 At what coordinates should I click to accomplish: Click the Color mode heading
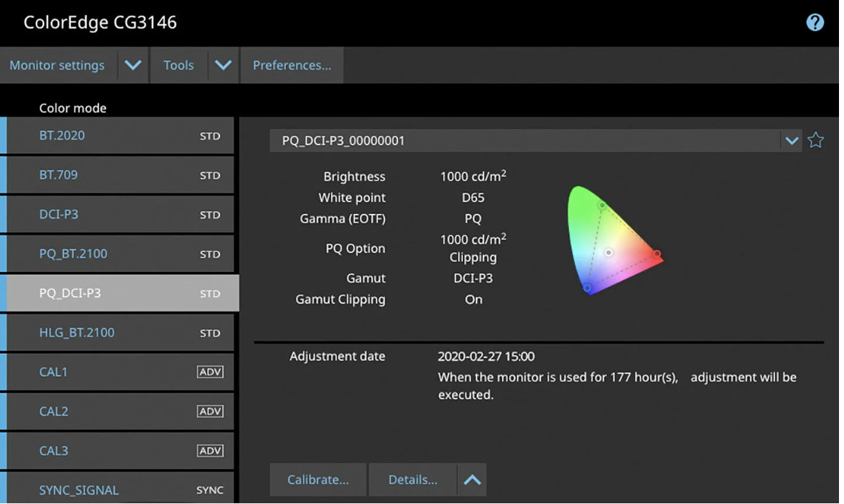point(72,108)
